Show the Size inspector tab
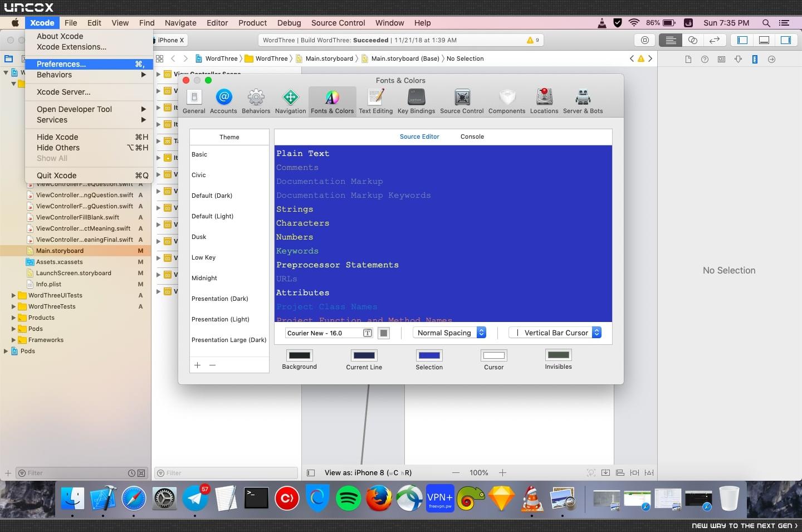The height and width of the screenshot is (532, 802). coord(755,59)
